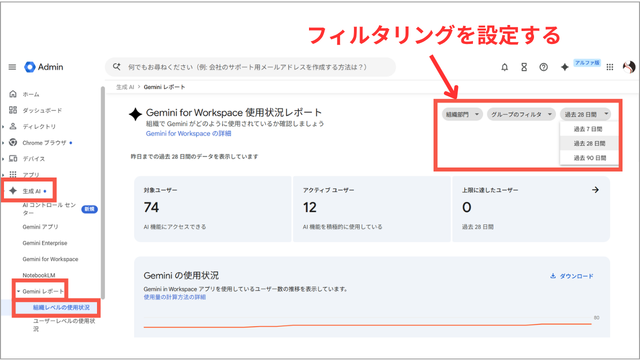Click the アプリ grid icon in sidebar
This screenshot has height=360, width=640.
pos(13,174)
